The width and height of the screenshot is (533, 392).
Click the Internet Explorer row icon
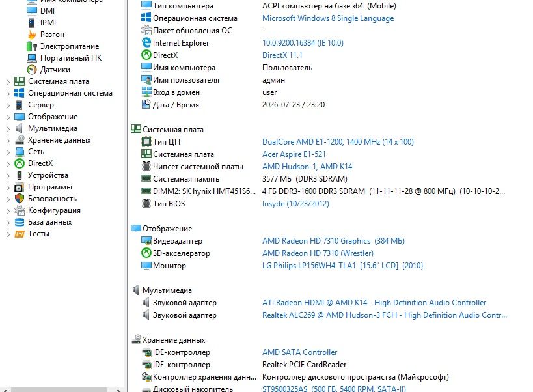pyautogui.click(x=146, y=42)
